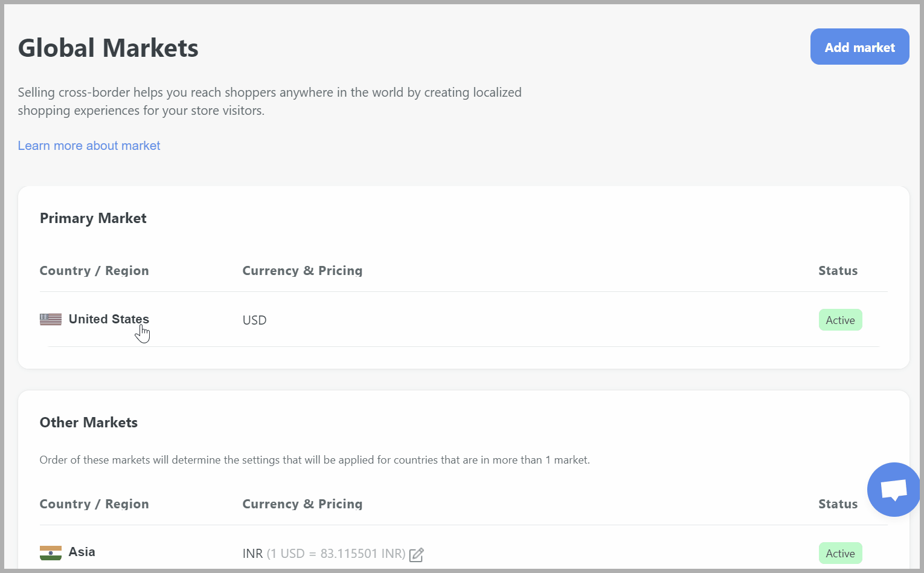
Task: Click the Status header in Primary Market
Action: pos(838,271)
